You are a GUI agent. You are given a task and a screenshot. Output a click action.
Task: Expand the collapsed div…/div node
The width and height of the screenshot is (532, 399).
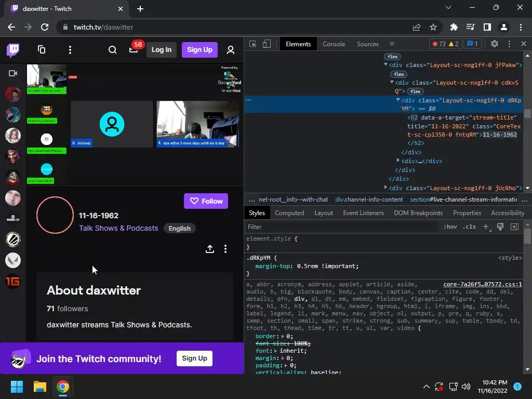pos(398,160)
